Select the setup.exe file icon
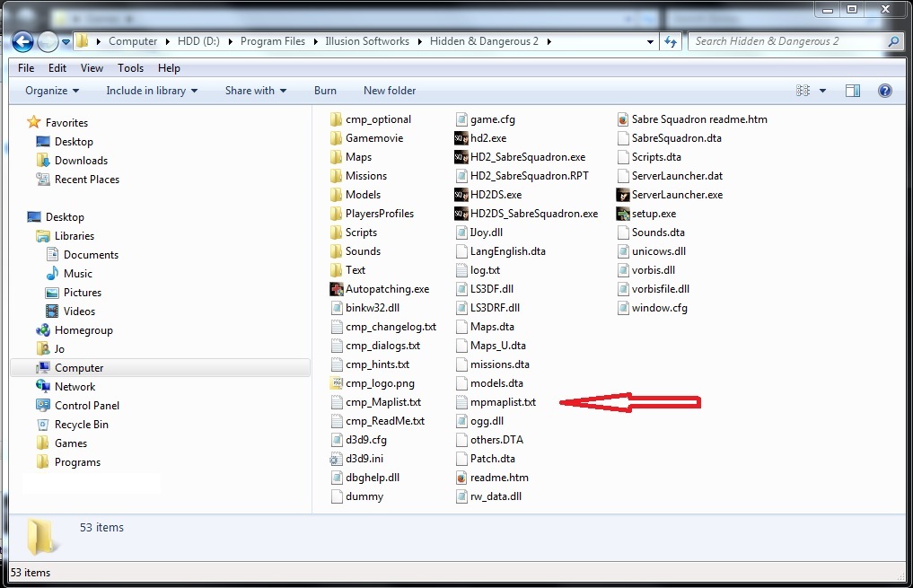913x588 pixels. 623,214
